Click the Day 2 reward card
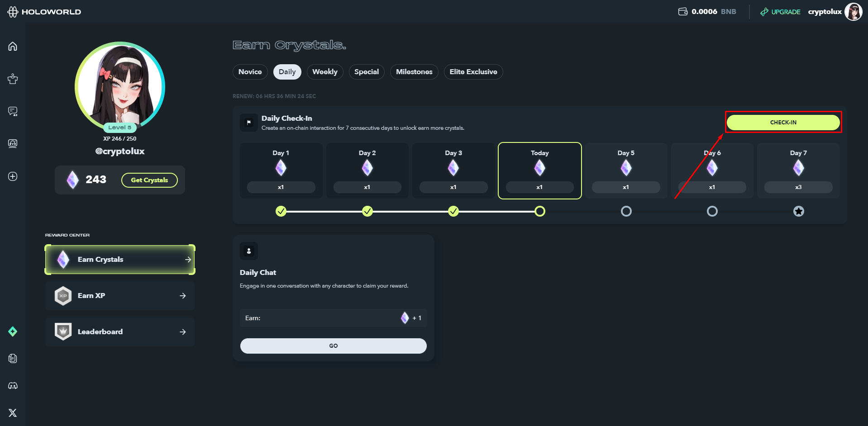Screen dimensions: 868x426 tap(367, 170)
